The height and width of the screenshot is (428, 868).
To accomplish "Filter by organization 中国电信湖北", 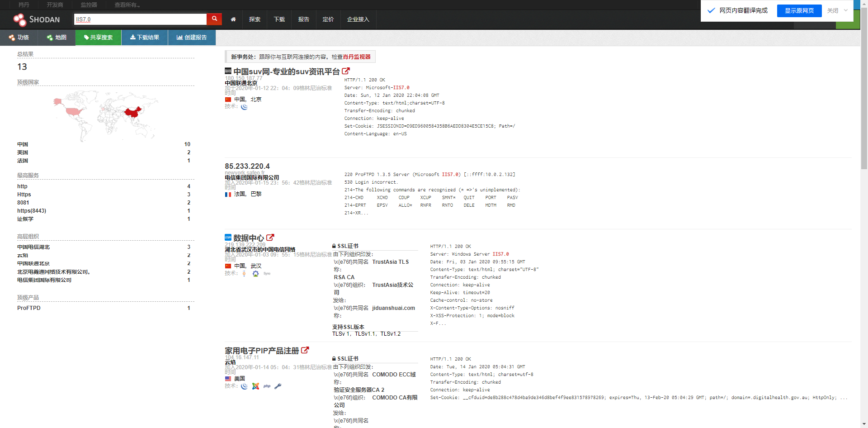I will [33, 247].
